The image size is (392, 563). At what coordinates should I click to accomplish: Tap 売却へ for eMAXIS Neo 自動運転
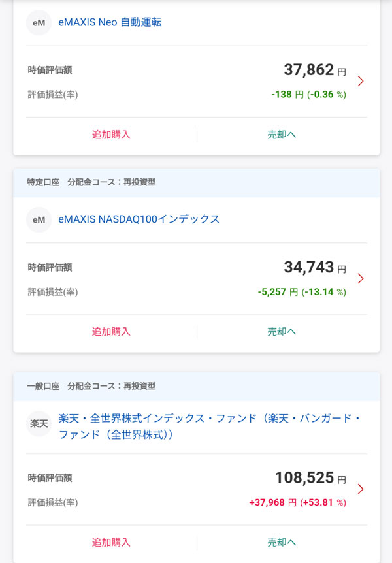282,135
